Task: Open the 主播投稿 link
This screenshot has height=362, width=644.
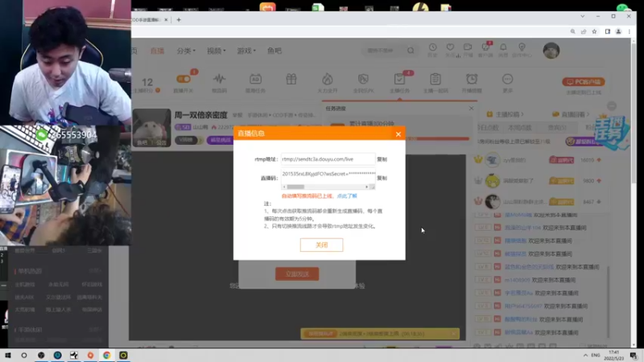Action: pyautogui.click(x=506, y=114)
